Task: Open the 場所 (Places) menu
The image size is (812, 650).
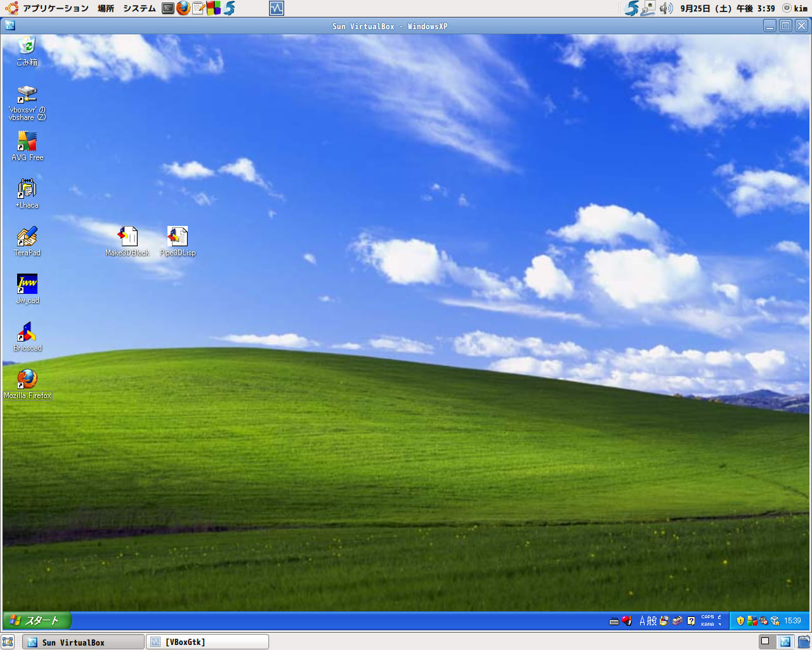Action: click(106, 8)
